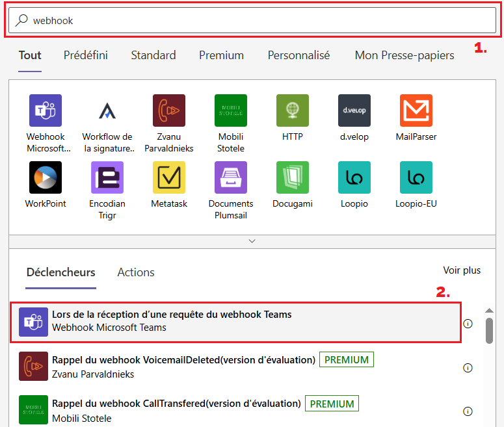
Task: Click the triggers list vertical scrollbar
Action: pyautogui.click(x=489, y=330)
